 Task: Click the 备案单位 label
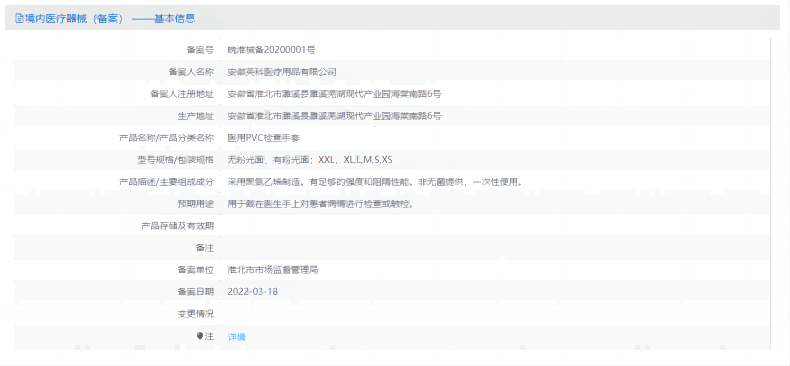coord(195,270)
